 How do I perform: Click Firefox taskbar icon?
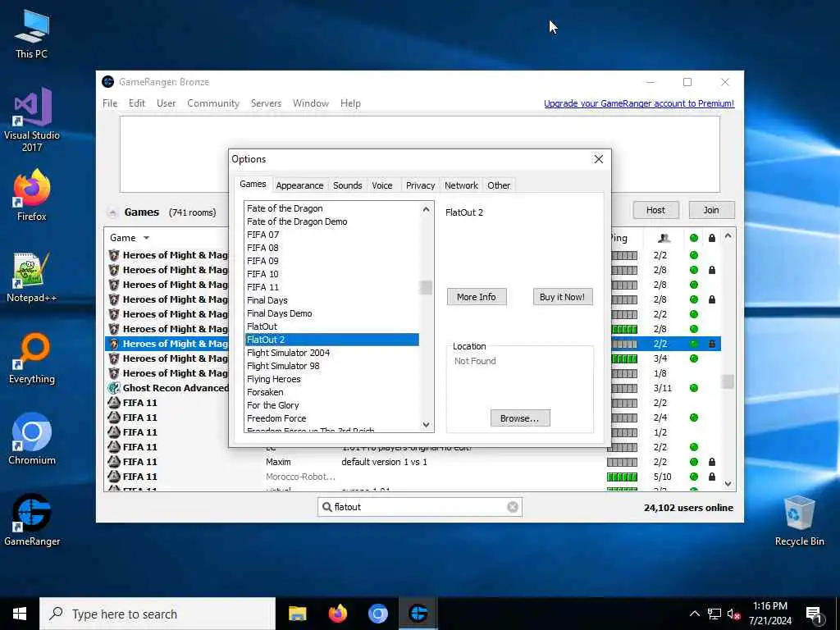337,614
